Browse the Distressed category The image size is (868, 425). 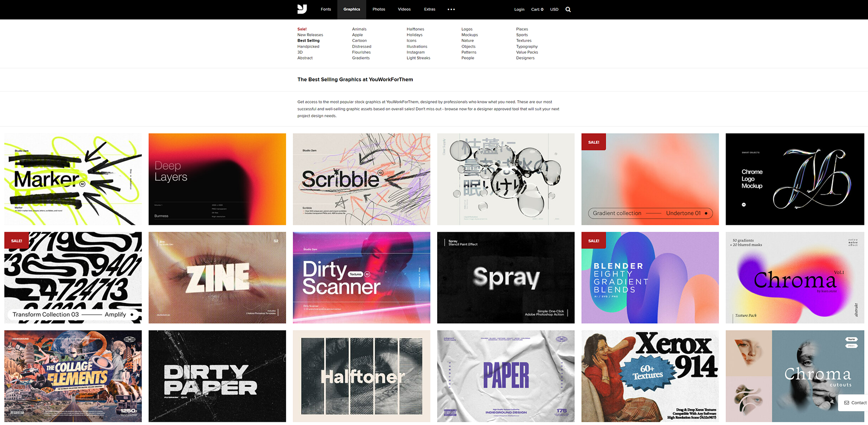pos(362,47)
